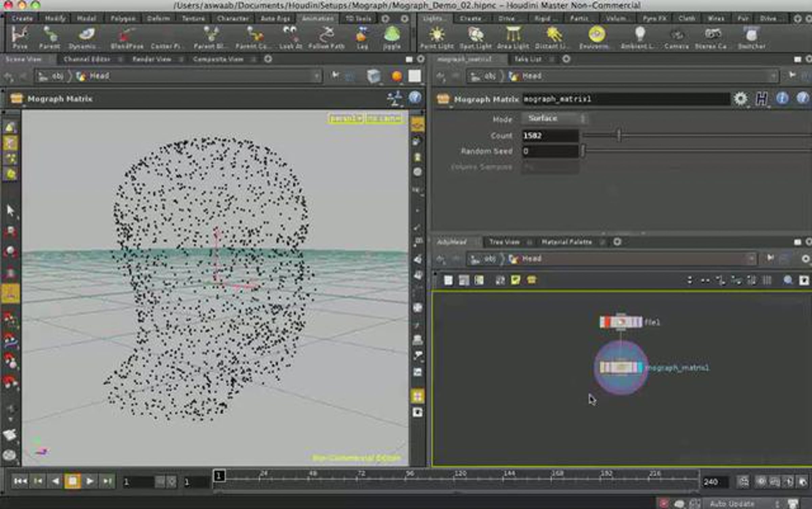Add a new pane tab beside Material Palette

pyautogui.click(x=617, y=242)
